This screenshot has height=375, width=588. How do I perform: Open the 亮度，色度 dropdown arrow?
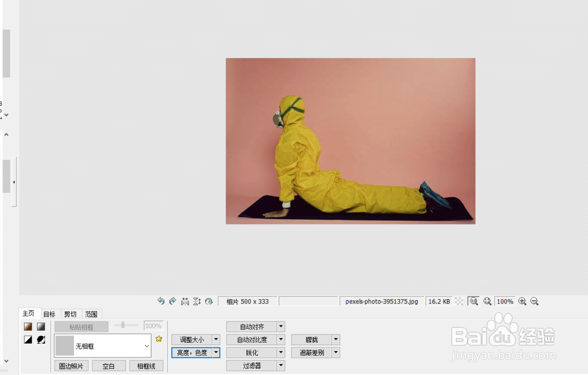(216, 353)
